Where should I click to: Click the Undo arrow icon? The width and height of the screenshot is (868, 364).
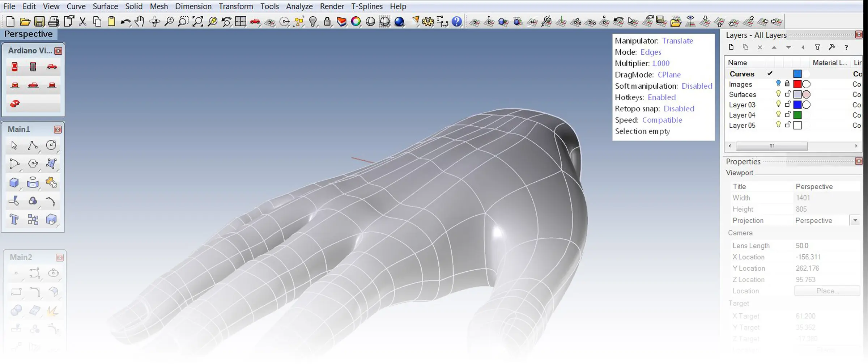coord(125,22)
